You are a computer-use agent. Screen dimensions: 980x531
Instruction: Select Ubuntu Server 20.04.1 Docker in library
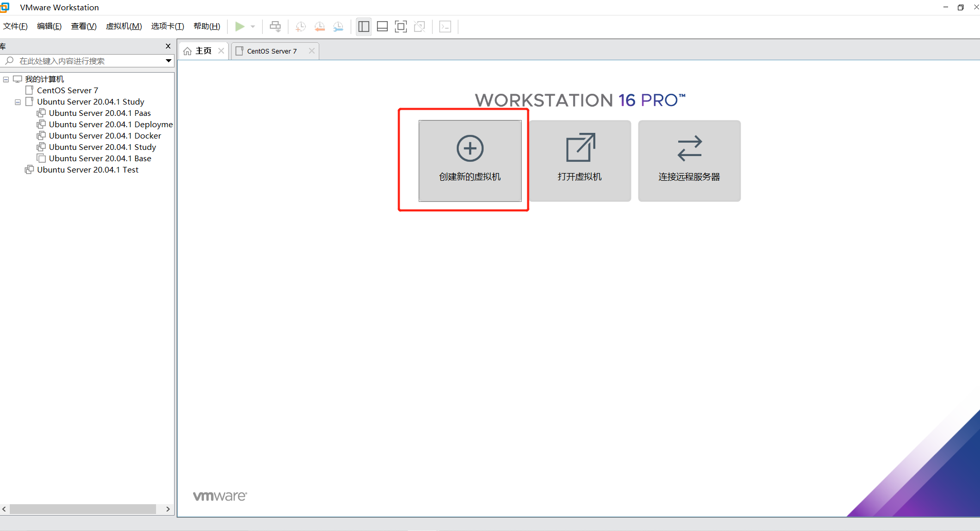pos(105,136)
